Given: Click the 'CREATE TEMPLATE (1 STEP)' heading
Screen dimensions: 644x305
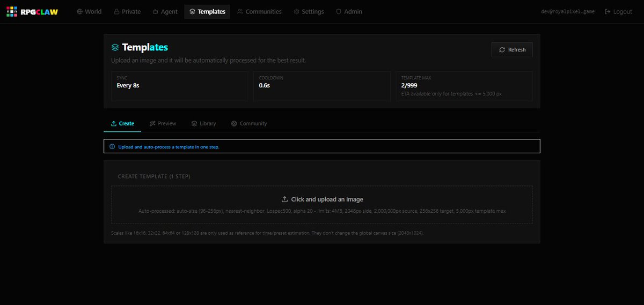Looking at the screenshot, I should pos(154,176).
